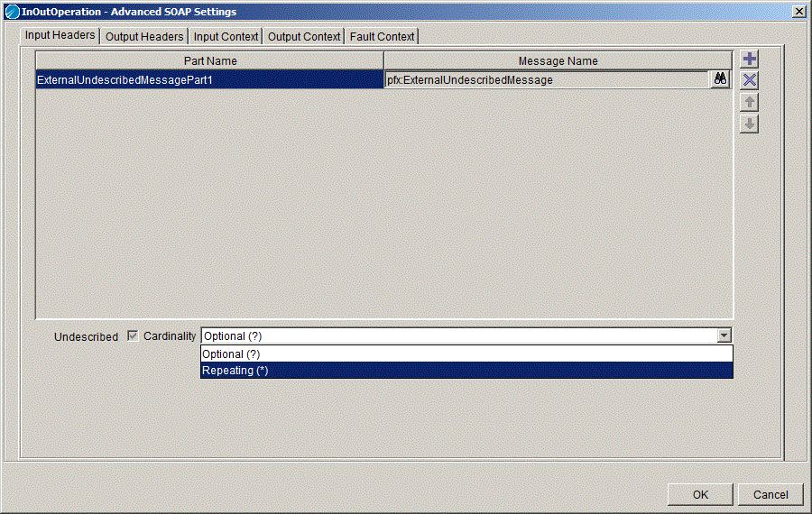The image size is (812, 514).
Task: Click the pfx:ExternalUndescribedMessage message name field
Action: pyautogui.click(x=547, y=79)
